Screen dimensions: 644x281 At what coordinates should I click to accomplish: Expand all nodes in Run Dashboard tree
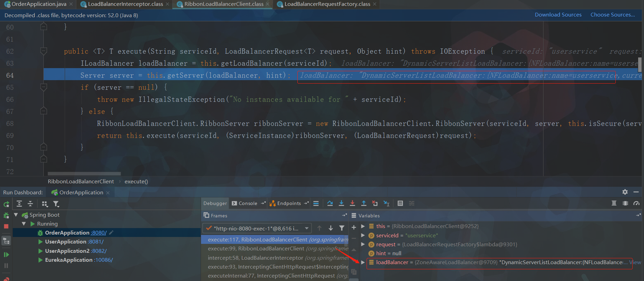coord(19,204)
